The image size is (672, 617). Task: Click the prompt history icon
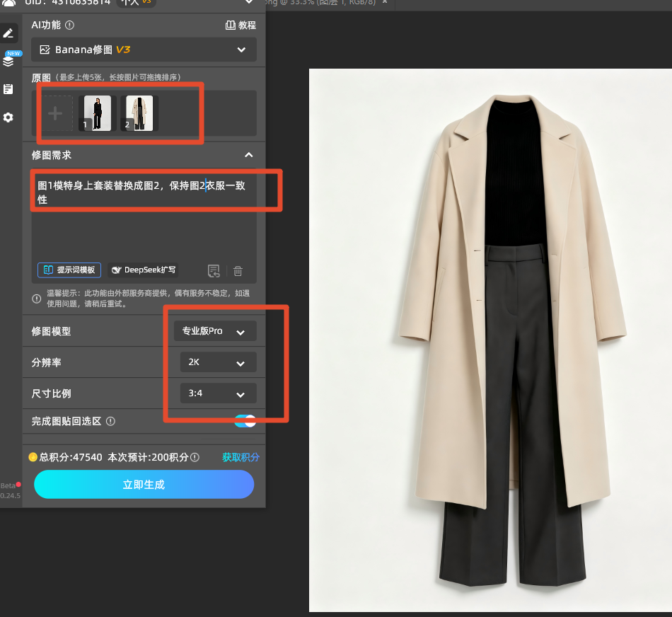click(x=214, y=270)
